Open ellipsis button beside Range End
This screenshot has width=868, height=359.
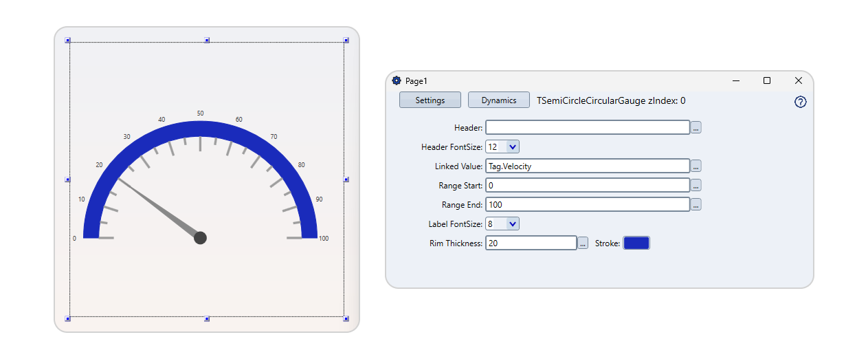click(696, 204)
